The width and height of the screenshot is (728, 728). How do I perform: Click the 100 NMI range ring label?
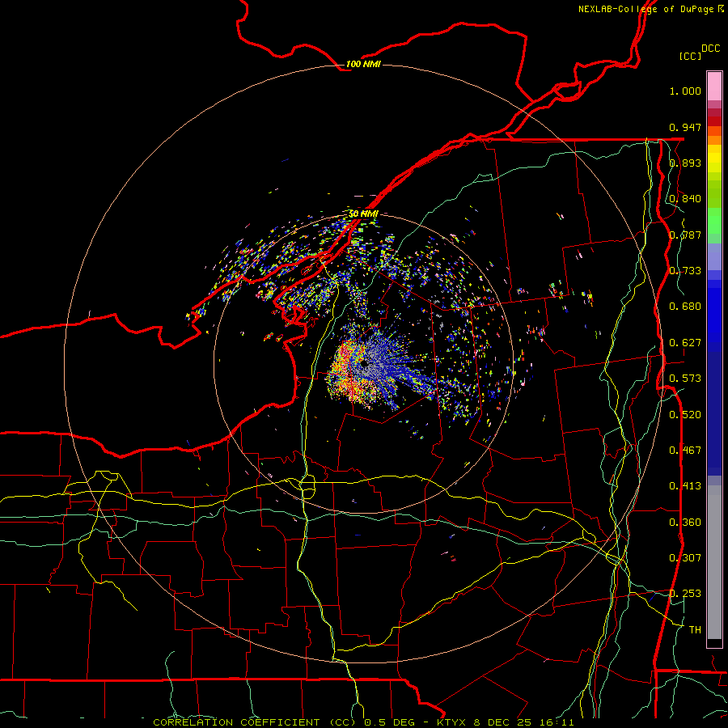[x=363, y=64]
